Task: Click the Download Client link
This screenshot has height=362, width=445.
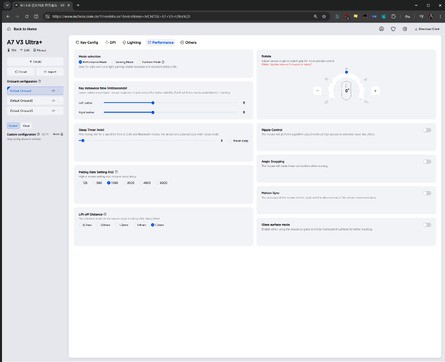Action: pos(427,29)
